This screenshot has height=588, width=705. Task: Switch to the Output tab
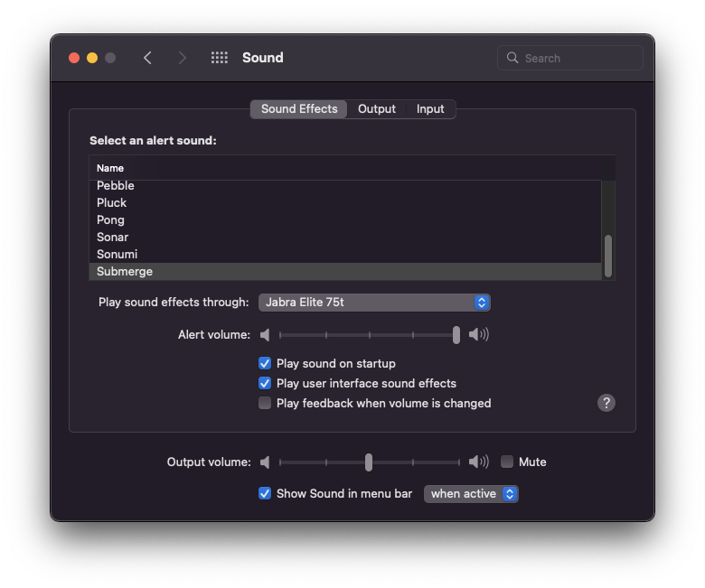pos(377,109)
